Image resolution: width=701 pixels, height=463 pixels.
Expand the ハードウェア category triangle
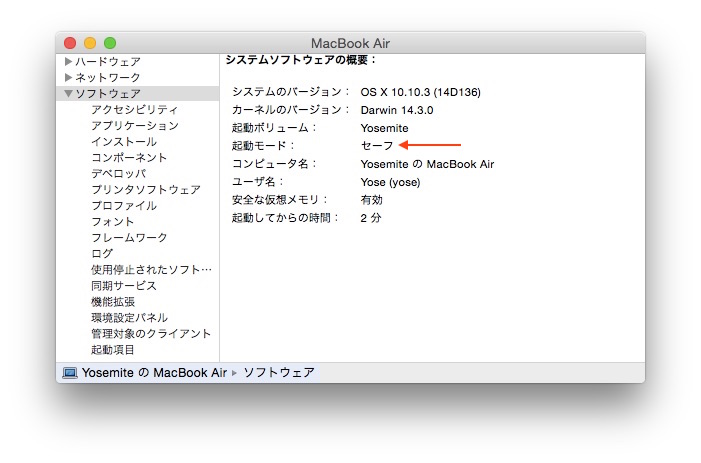coord(68,61)
